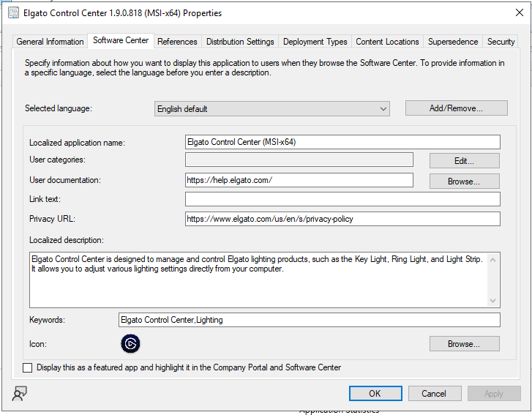This screenshot has width=532, height=415.
Task: Click the Elgato application icon preview
Action: [130, 344]
